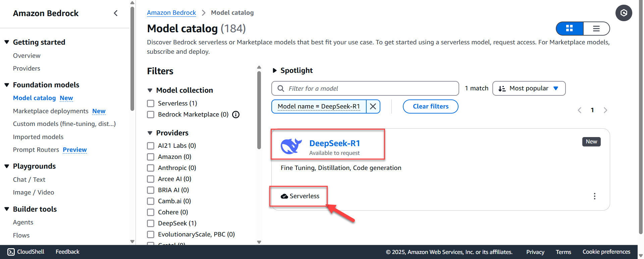Switch to list table view
The height and width of the screenshot is (259, 644).
(x=596, y=29)
